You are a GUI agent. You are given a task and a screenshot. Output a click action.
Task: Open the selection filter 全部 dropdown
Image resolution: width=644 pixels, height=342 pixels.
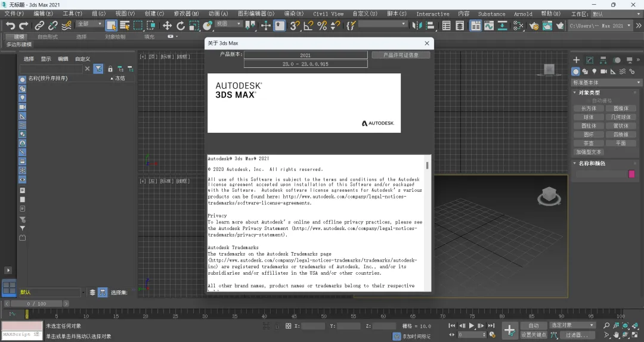pyautogui.click(x=89, y=24)
